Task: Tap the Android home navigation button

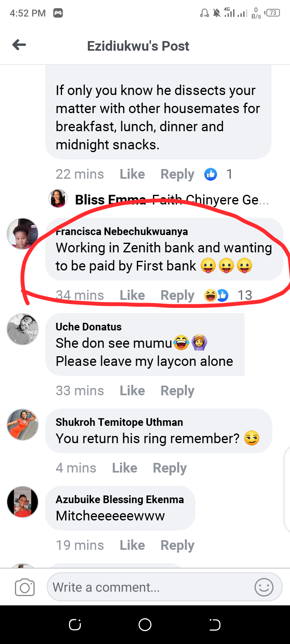Action: (x=145, y=624)
